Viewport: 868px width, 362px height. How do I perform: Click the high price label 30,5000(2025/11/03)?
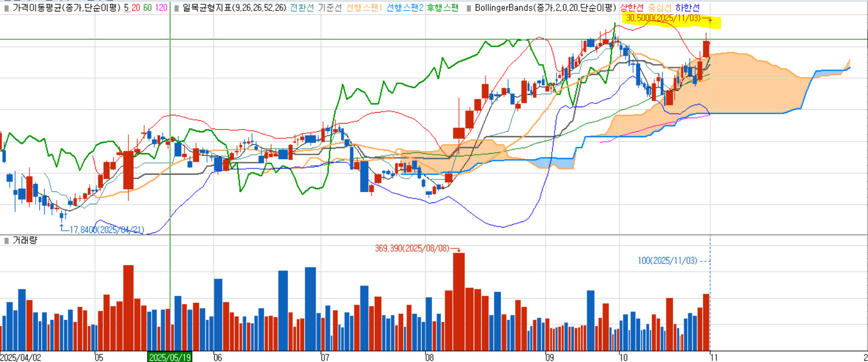663,19
